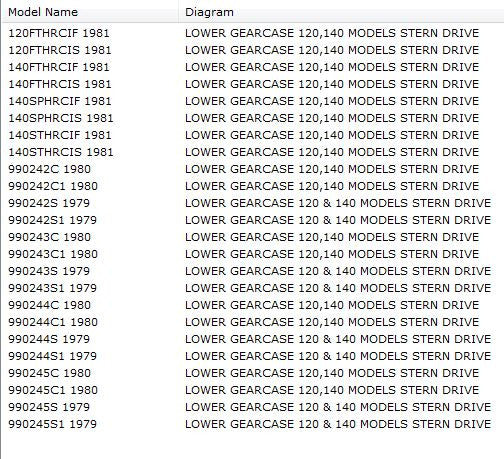Sort by the Model Name column header

pos(43,12)
